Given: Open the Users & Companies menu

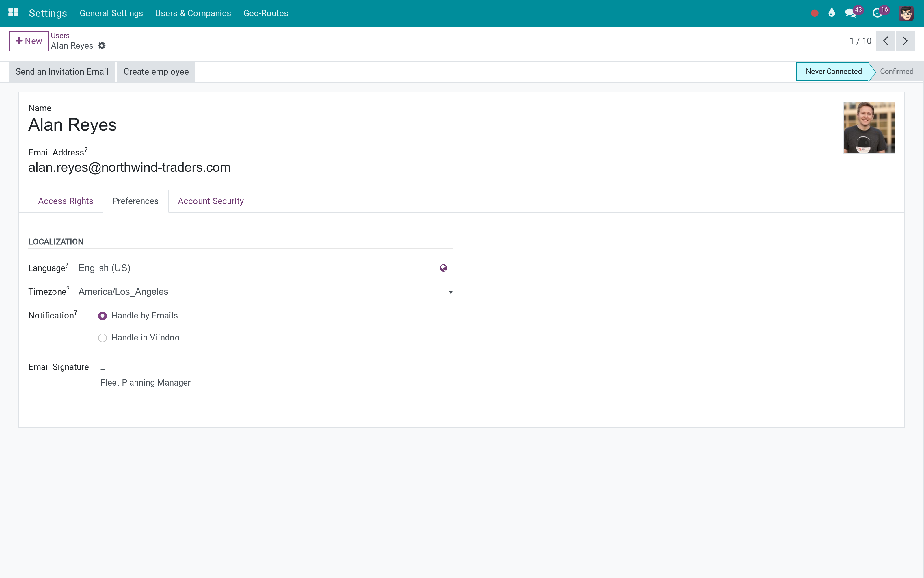Looking at the screenshot, I should tap(193, 13).
